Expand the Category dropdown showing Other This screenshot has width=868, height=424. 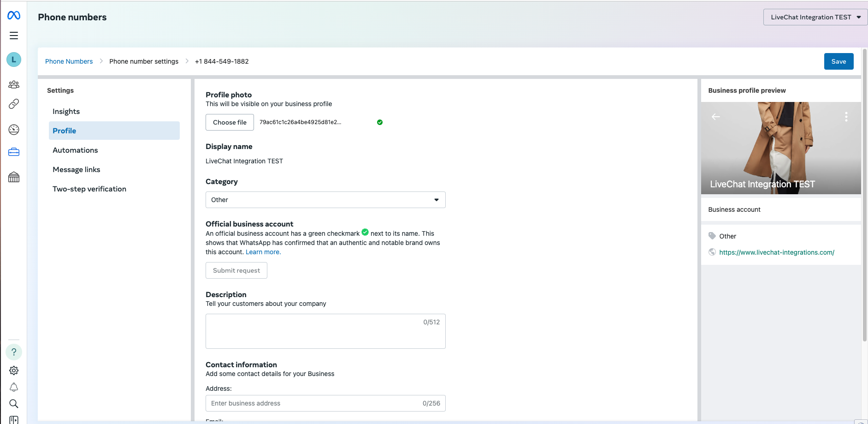[325, 200]
